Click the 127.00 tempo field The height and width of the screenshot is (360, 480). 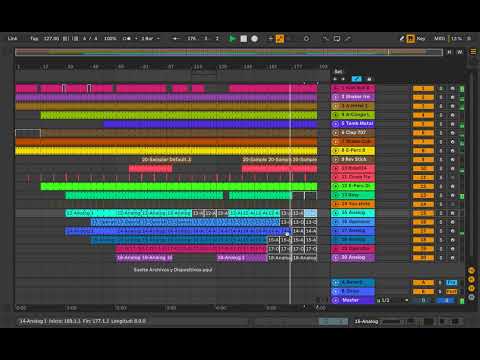[x=51, y=39]
